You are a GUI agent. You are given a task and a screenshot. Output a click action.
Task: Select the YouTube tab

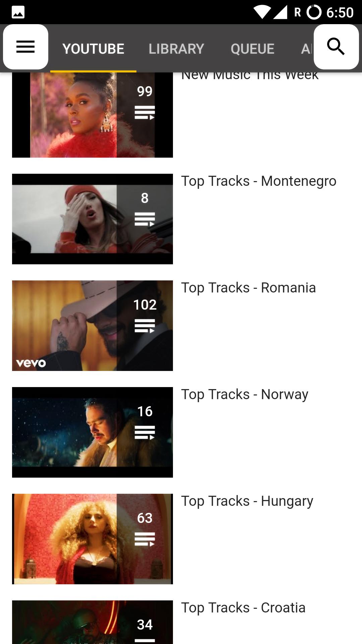[x=93, y=49]
